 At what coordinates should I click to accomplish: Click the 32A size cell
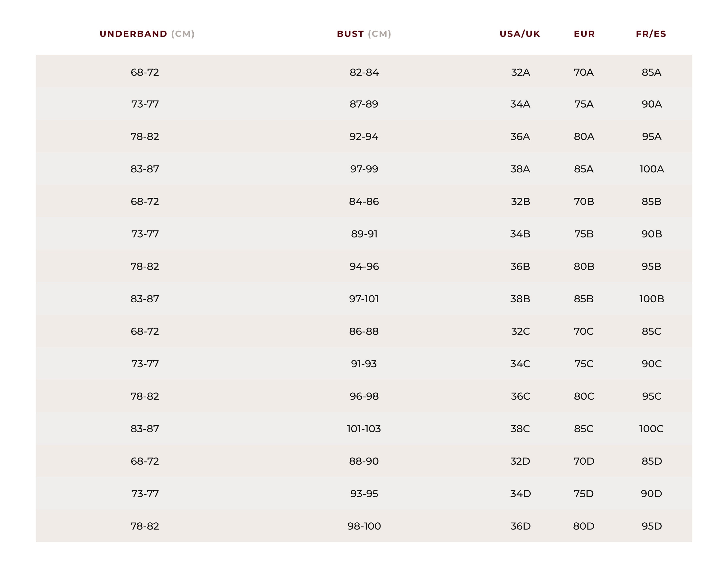coord(521,72)
